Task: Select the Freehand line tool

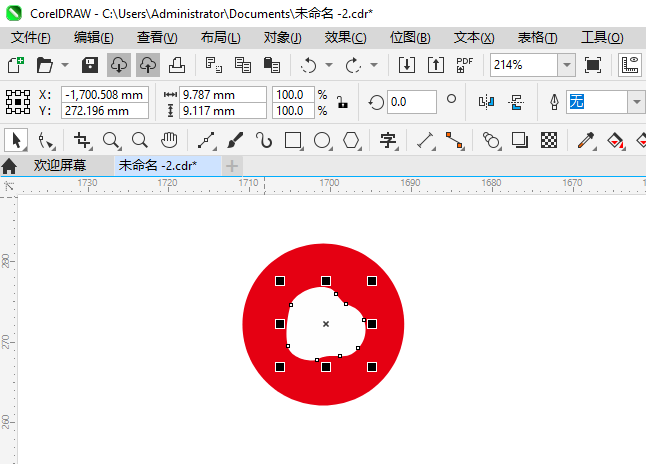Action: pyautogui.click(x=206, y=141)
